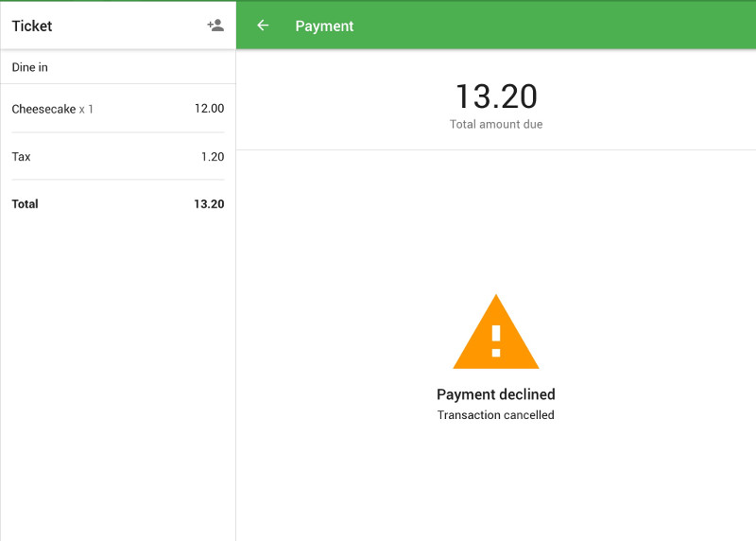Click the x 1 quantity beside Cheesecake

point(86,110)
